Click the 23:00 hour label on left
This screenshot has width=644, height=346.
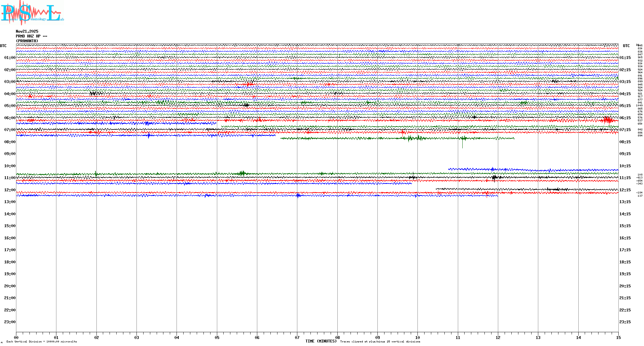tap(10, 322)
